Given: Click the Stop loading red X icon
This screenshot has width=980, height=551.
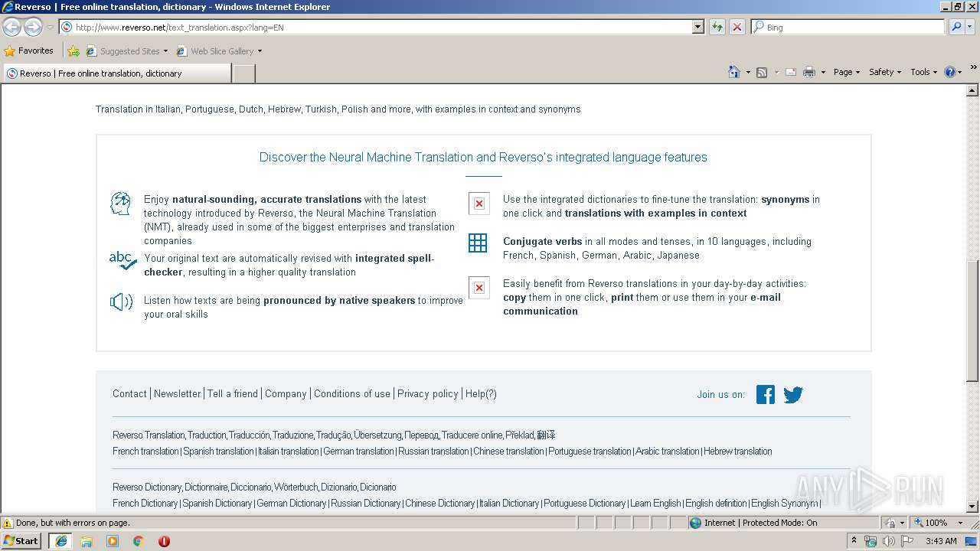Looking at the screenshot, I should 737,27.
